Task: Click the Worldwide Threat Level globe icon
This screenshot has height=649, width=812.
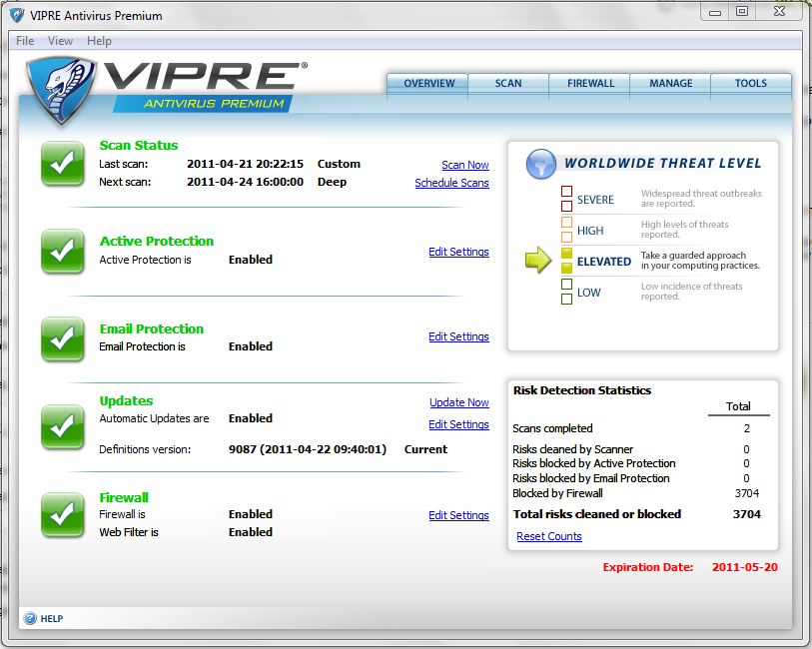Action: pyautogui.click(x=540, y=164)
